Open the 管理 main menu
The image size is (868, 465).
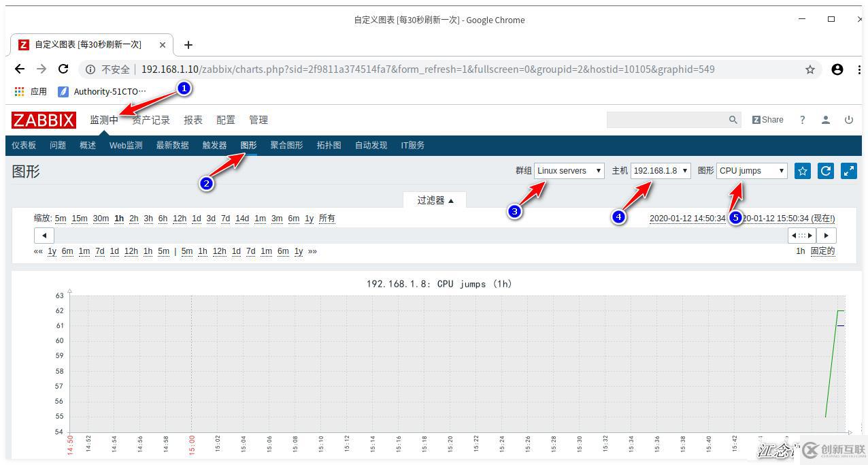258,120
